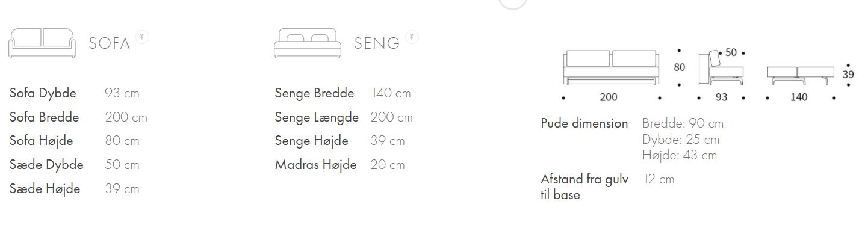Click the Madras Højde label
The height and width of the screenshot is (231, 868).
[315, 164]
